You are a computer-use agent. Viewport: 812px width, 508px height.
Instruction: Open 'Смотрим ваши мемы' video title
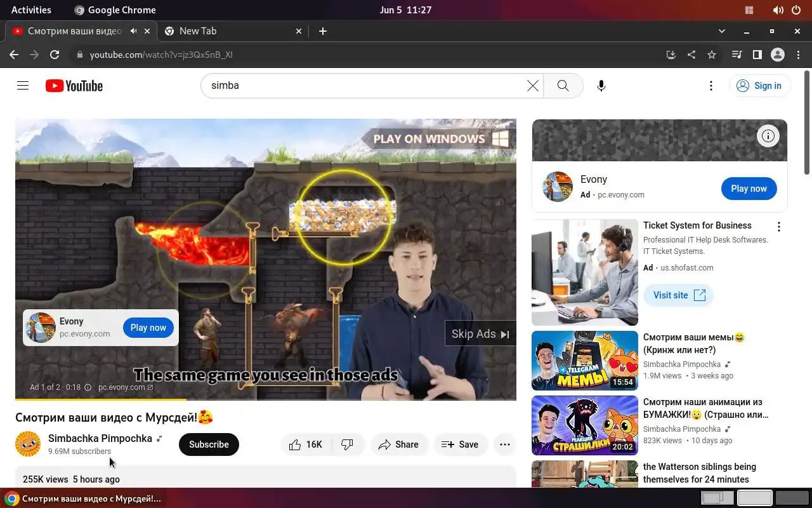coord(694,344)
